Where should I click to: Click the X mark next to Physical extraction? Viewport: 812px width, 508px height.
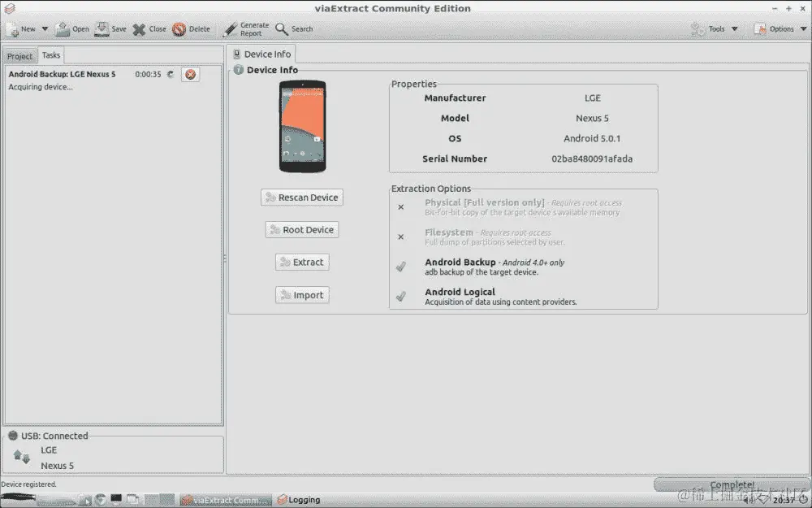pos(401,206)
